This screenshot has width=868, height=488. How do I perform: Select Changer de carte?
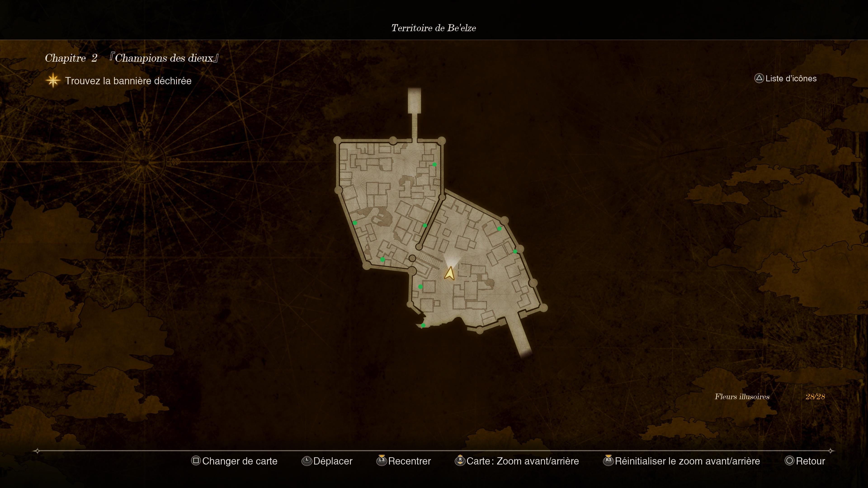[240, 461]
